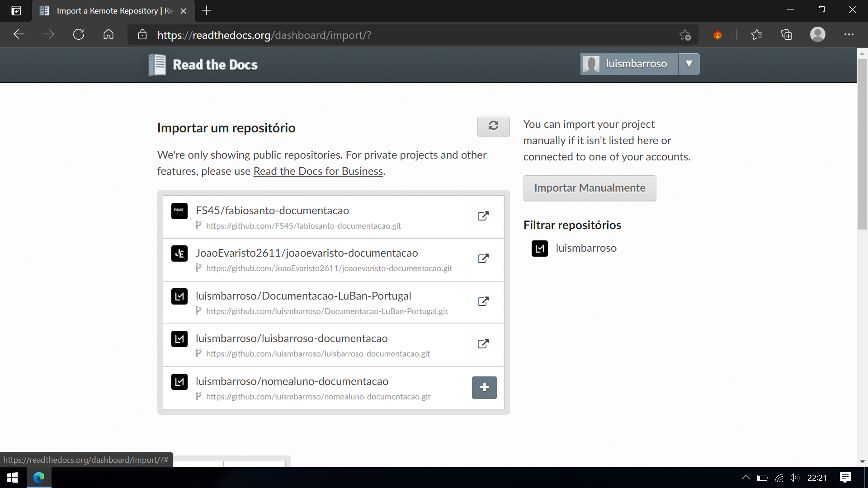Viewport: 868px width, 488px height.
Task: Refresh the repository list with sync icon
Action: (493, 126)
